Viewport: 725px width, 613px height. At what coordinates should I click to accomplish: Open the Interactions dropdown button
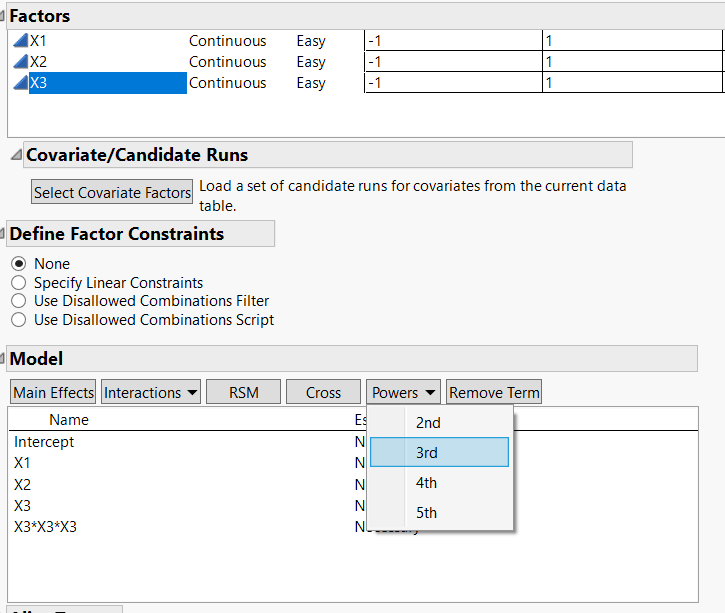(151, 393)
